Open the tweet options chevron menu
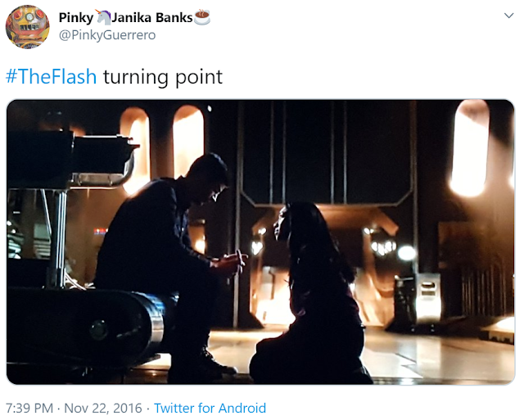 (x=508, y=16)
